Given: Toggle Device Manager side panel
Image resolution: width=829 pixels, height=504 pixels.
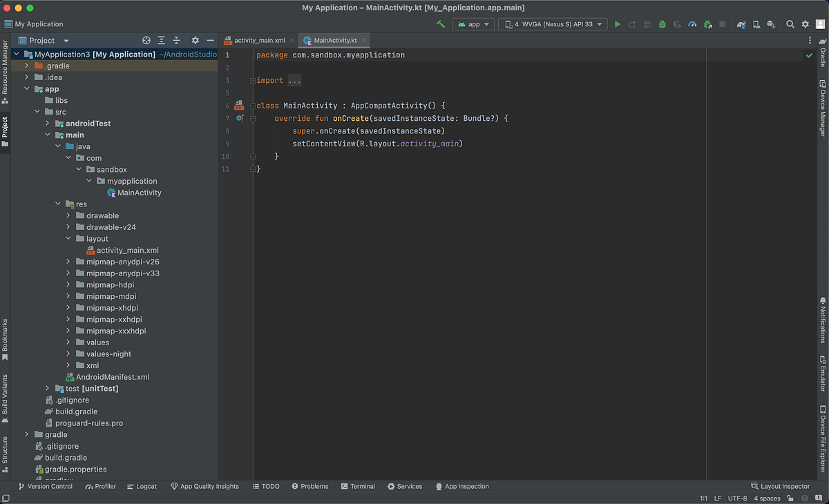Looking at the screenshot, I should pyautogui.click(x=823, y=109).
